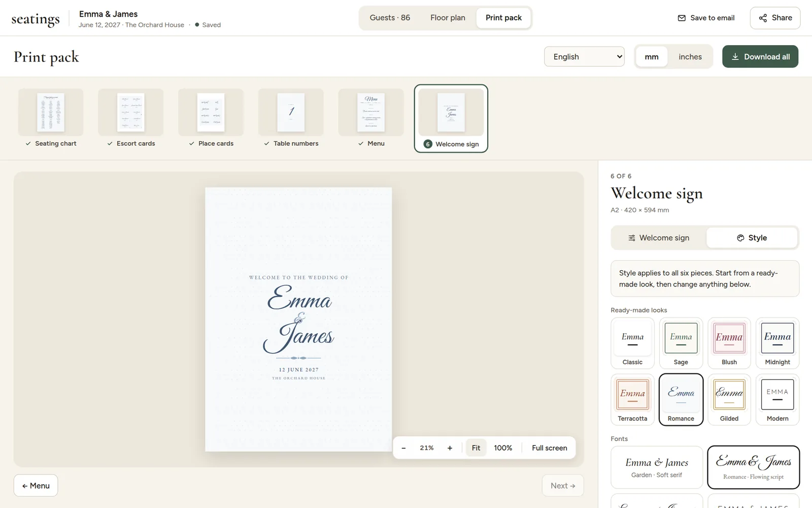Open the Escort cards thumbnail

(131, 118)
